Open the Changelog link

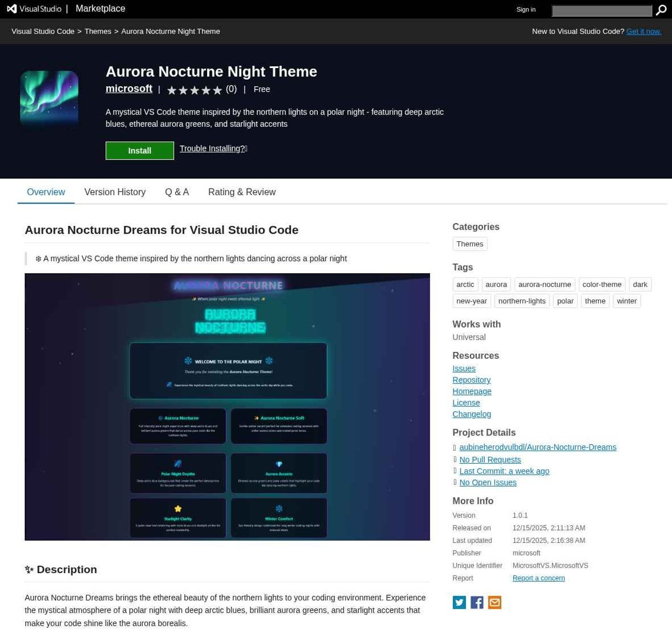pos(472,414)
